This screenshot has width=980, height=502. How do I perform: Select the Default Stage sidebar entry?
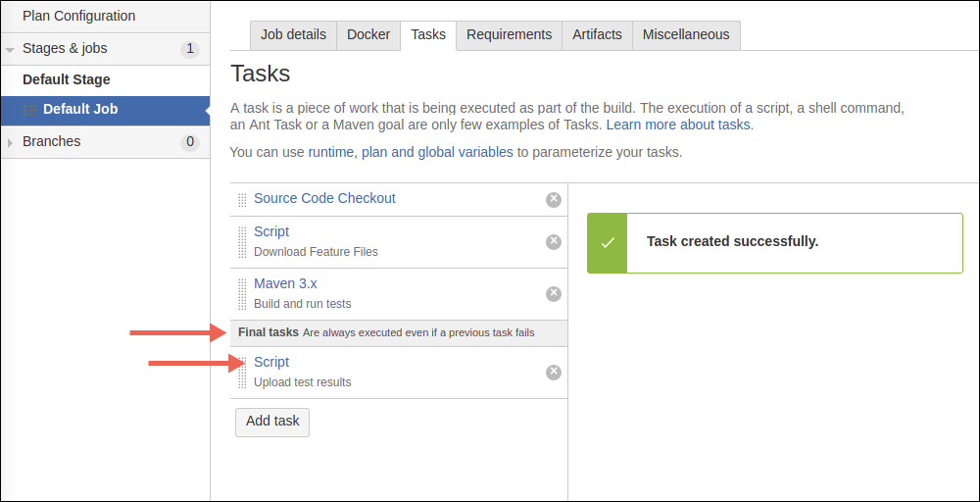tap(67, 79)
